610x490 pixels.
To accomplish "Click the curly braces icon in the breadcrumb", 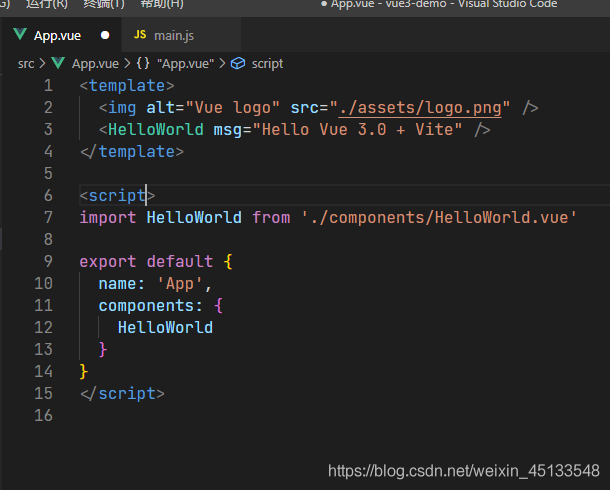I will 143,63.
